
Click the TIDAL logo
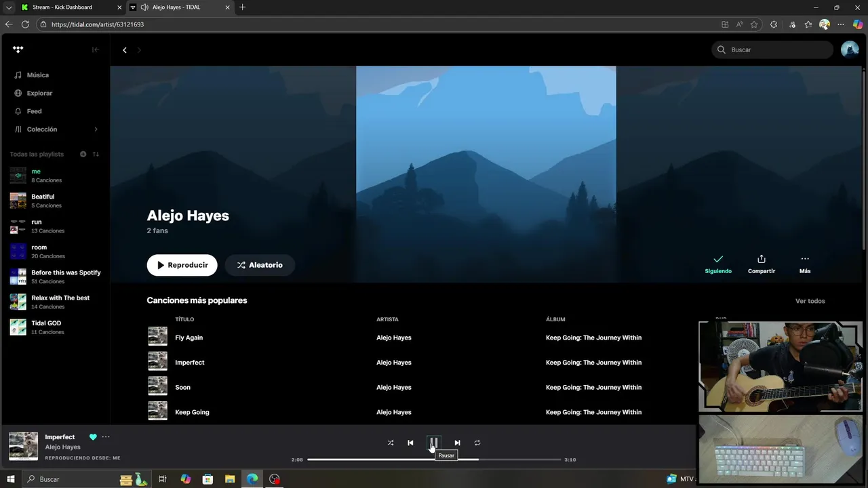(18, 49)
